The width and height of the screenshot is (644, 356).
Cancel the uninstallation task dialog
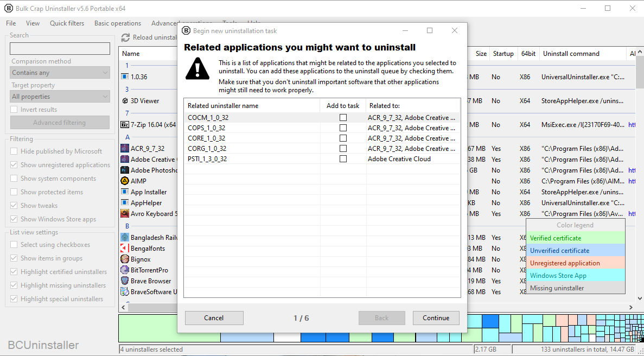214,318
